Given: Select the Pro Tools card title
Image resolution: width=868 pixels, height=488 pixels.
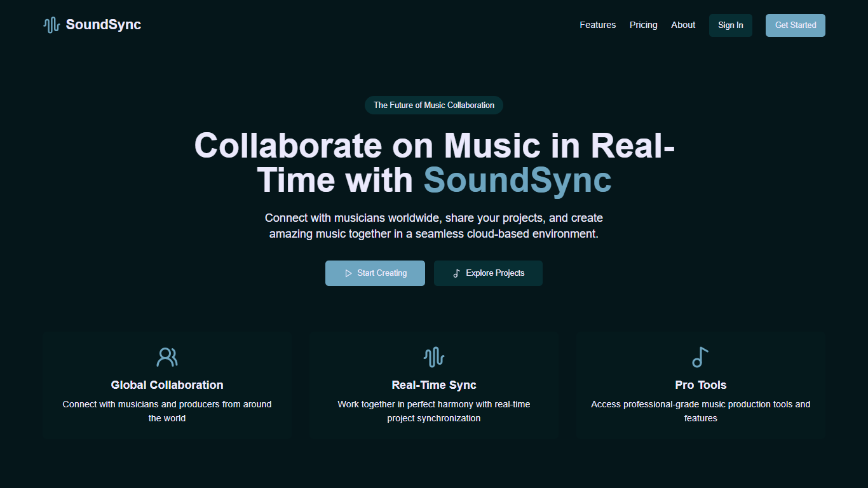Looking at the screenshot, I should 700,385.
